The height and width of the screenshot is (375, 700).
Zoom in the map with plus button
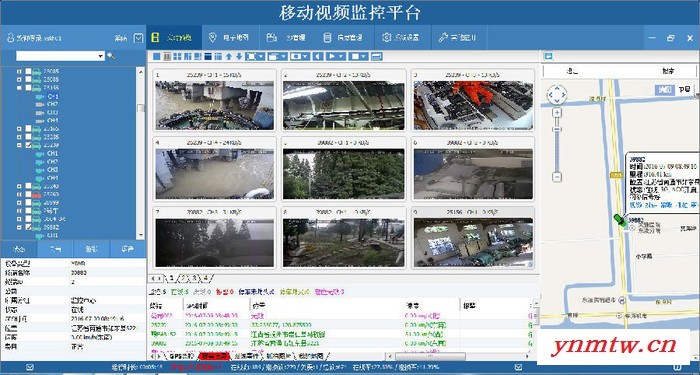click(557, 113)
